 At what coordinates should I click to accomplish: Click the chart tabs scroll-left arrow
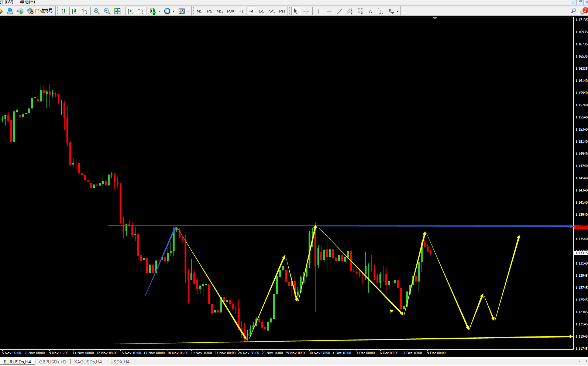tap(580, 362)
